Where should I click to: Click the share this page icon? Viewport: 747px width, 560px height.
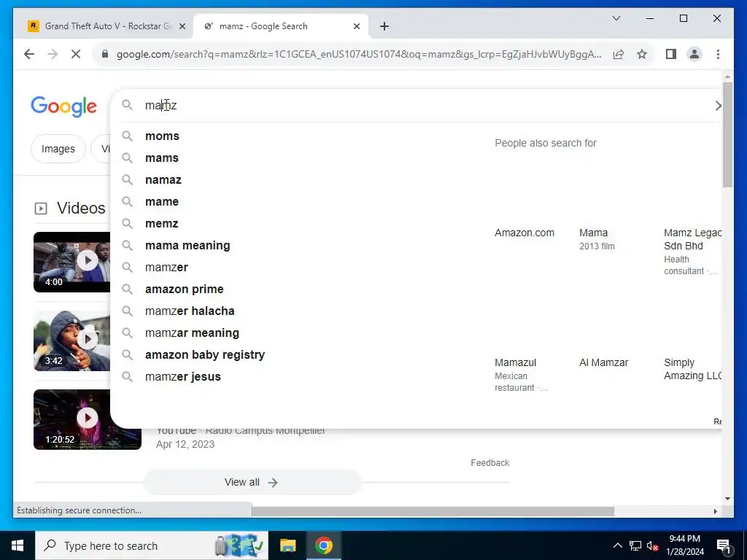coord(619,54)
